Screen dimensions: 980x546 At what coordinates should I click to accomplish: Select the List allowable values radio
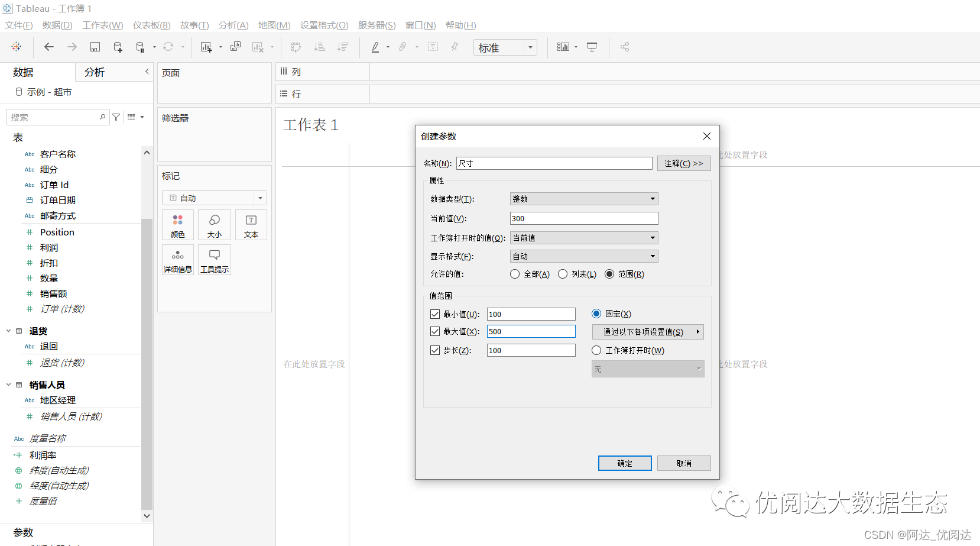tap(563, 274)
